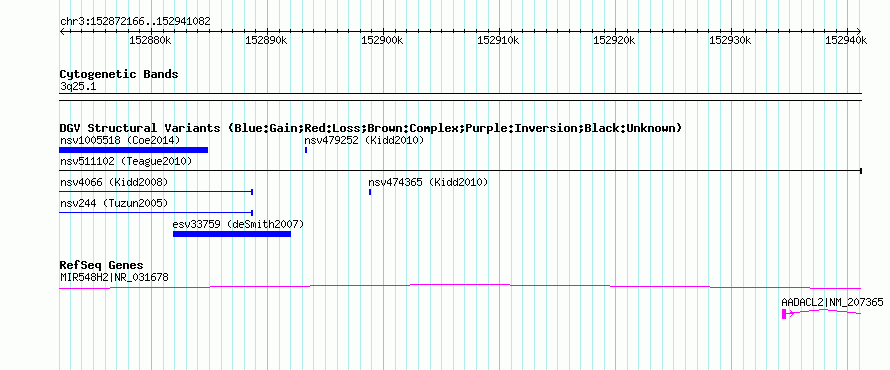This screenshot has width=890, height=370.
Task: Click the nsv1005518 (Coe2014) variant label
Action: (120, 140)
